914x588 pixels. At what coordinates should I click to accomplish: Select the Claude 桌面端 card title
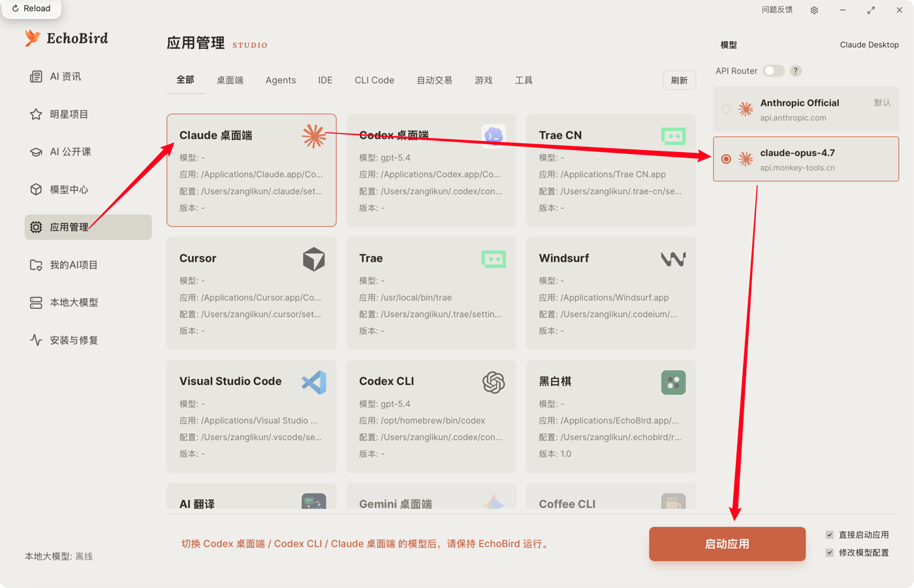215,135
